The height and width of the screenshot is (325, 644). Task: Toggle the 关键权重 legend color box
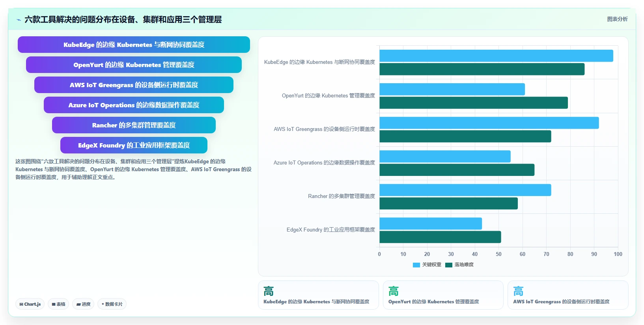pyautogui.click(x=416, y=265)
